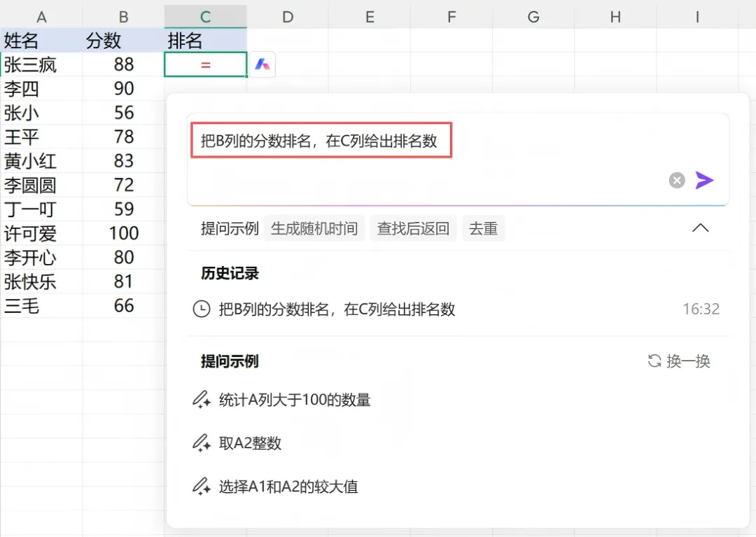Select column header D
The height and width of the screenshot is (537, 756).
click(x=288, y=17)
